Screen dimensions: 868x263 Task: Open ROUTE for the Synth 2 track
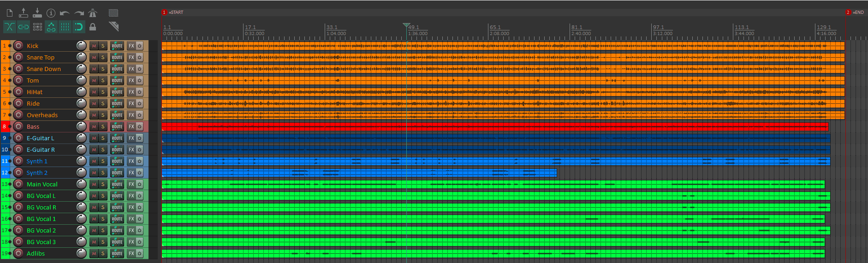pyautogui.click(x=117, y=173)
